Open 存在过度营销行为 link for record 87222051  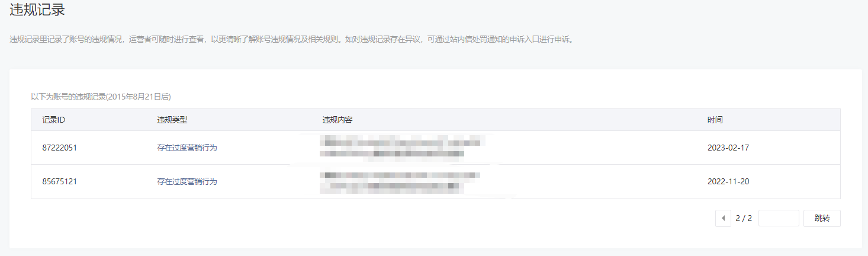(x=187, y=148)
